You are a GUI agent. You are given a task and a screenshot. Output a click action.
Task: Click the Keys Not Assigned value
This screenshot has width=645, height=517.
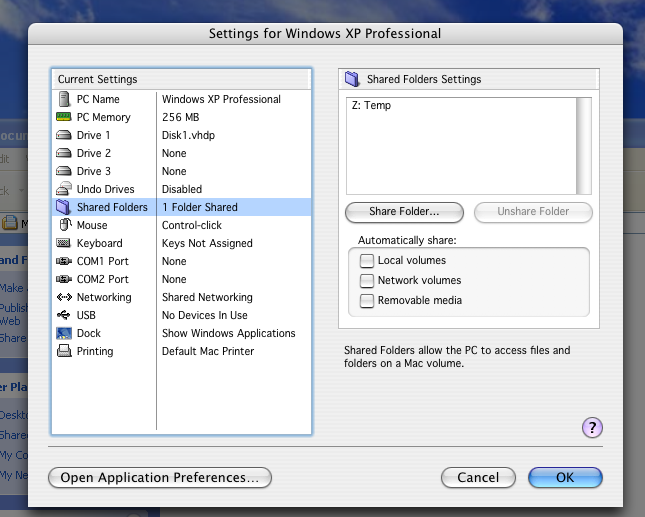point(207,243)
